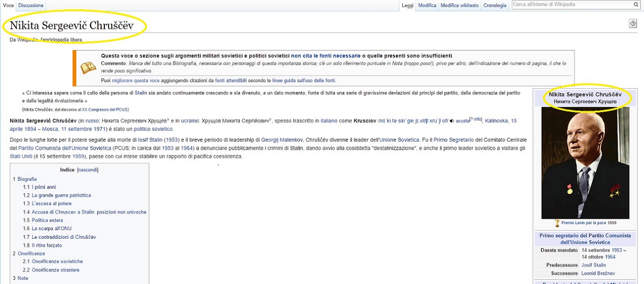Open the Cronologia tab
Image resolution: width=644 pixels, height=284 pixels.
tap(495, 6)
